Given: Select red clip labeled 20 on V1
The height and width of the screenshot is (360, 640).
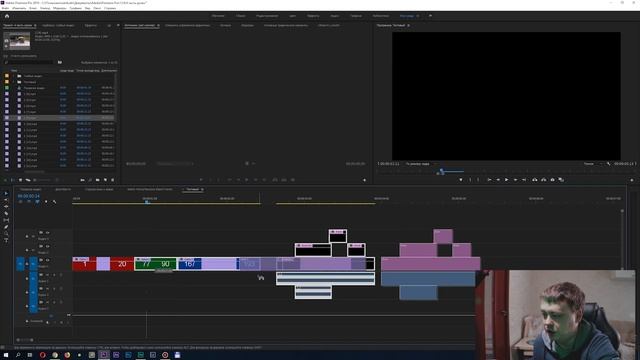Looking at the screenshot, I should (122, 264).
